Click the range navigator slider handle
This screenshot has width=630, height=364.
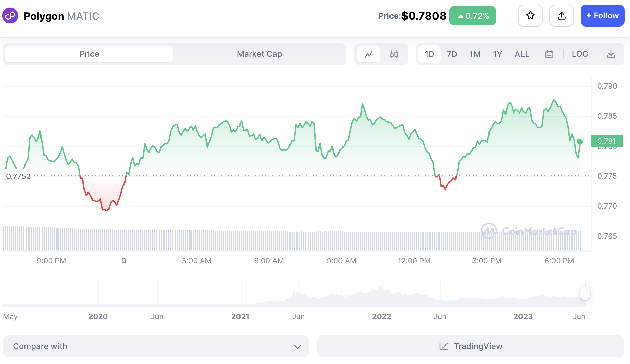coord(585,293)
